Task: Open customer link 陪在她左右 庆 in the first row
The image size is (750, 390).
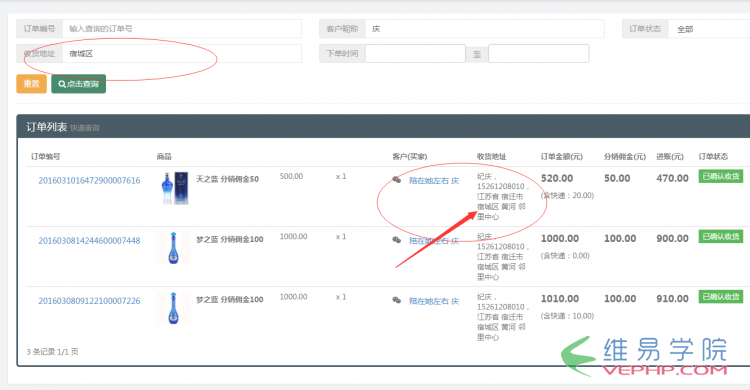Action: 434,180
